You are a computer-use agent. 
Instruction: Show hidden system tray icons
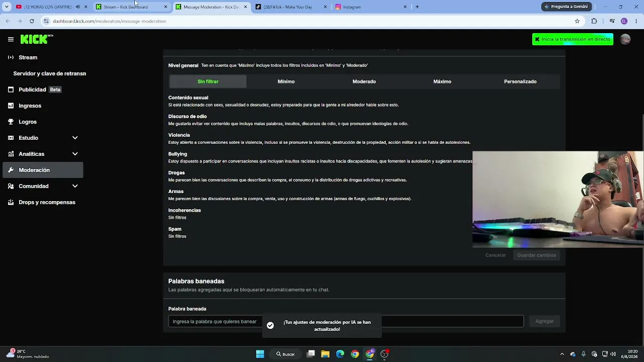coord(562,354)
